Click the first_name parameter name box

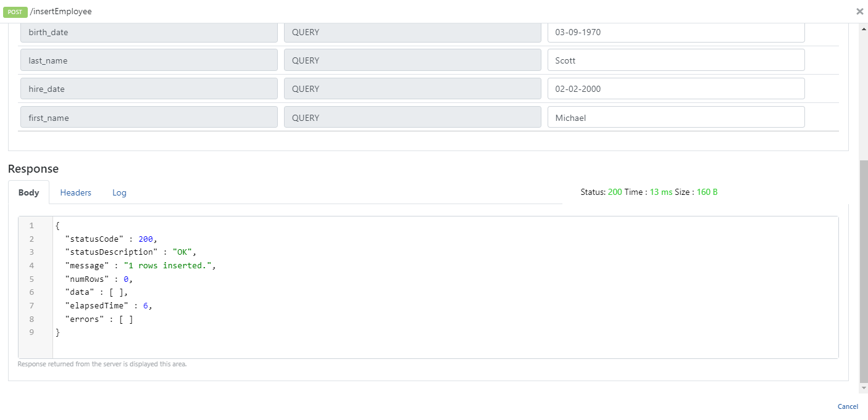[149, 117]
